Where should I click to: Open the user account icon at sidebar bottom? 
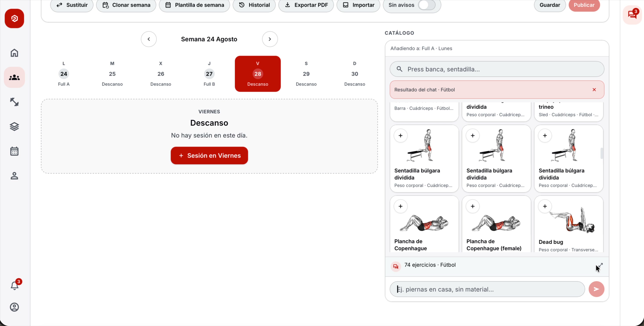(14, 307)
